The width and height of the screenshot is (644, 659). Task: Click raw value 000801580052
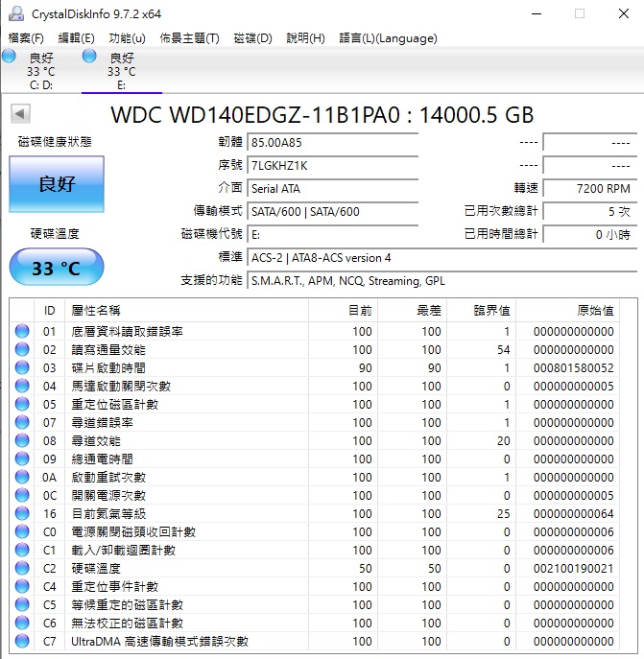[573, 368]
